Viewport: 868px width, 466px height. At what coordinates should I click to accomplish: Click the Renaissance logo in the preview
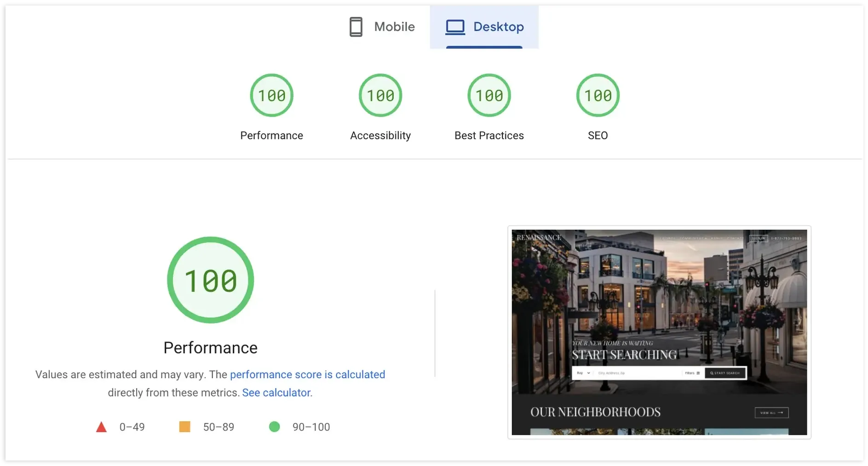pos(539,238)
